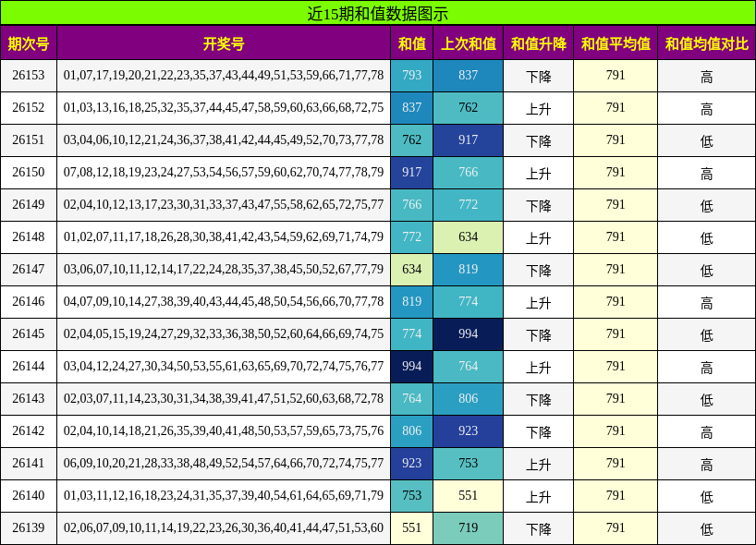Select period number 26144
This screenshot has width=756, height=545.
[x=29, y=366]
